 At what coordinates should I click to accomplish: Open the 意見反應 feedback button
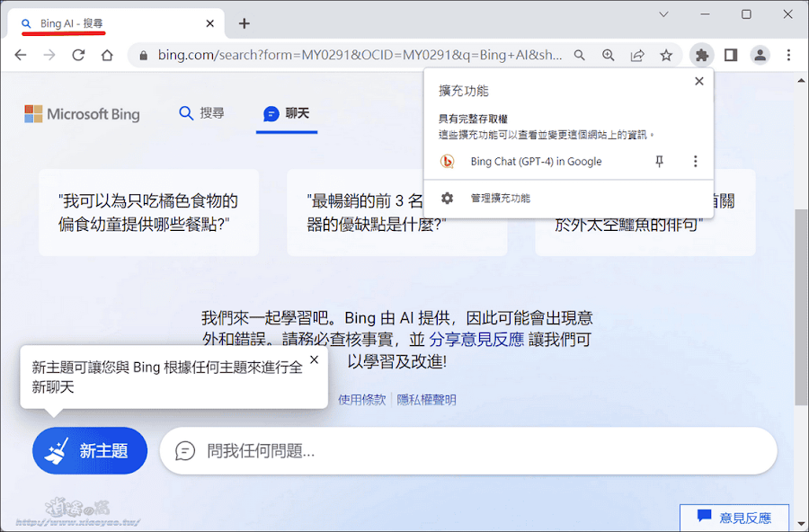point(734,517)
